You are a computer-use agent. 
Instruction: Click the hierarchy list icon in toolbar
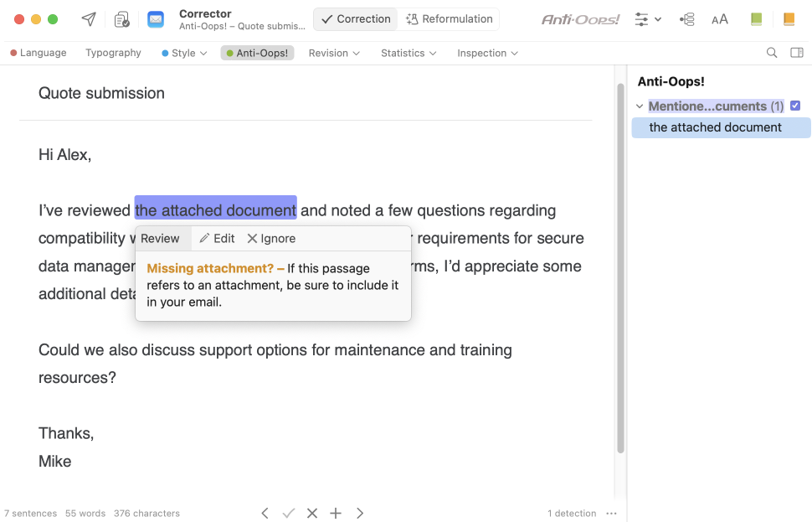tap(687, 19)
